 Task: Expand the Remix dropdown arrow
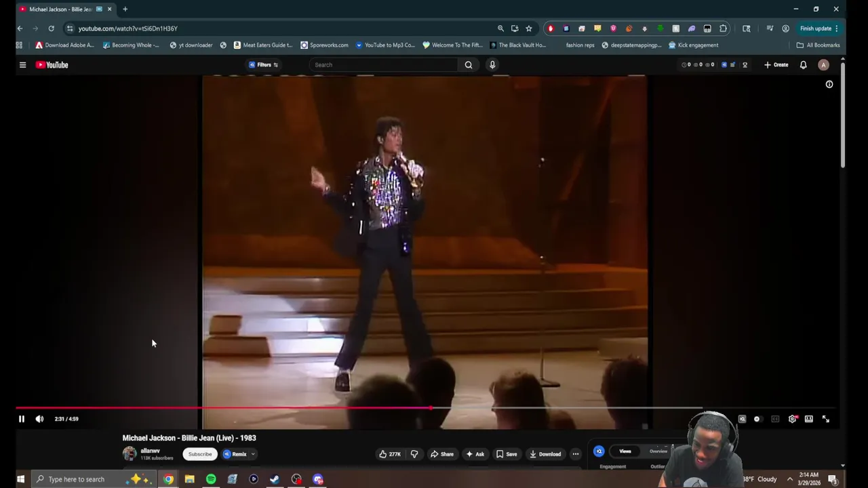(253, 454)
